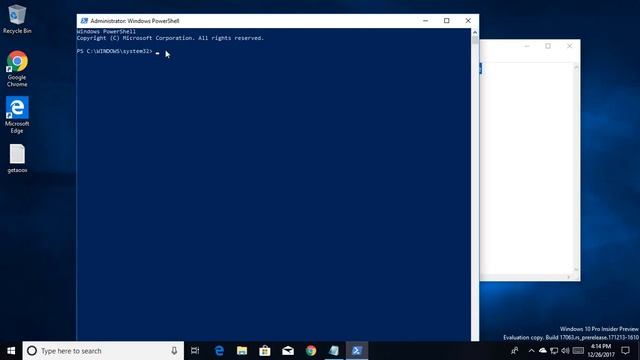Click the search box microphone icon
The width and height of the screenshot is (640, 360).
(x=174, y=351)
